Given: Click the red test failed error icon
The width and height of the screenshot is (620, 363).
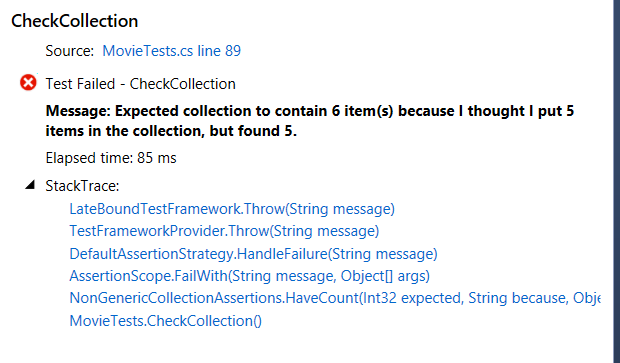Looking at the screenshot, I should pyautogui.click(x=28, y=83).
